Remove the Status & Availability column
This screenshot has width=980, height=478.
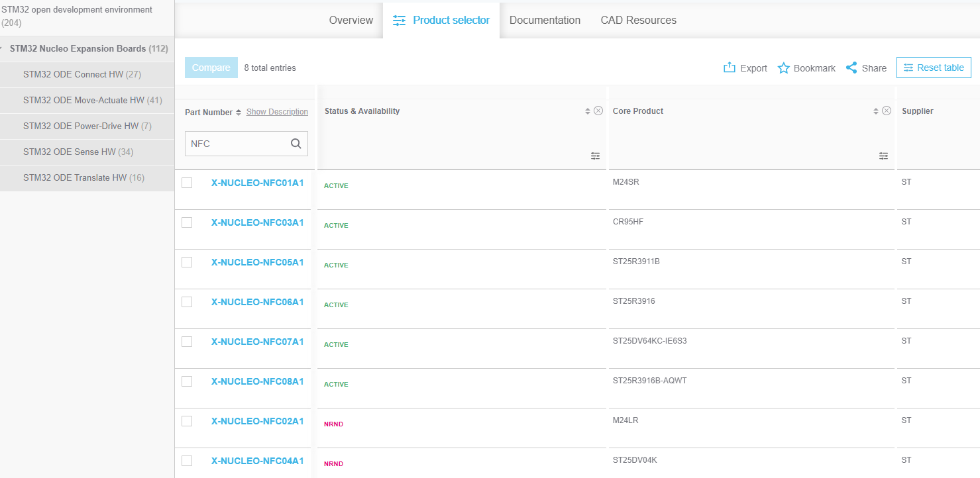[598, 111]
